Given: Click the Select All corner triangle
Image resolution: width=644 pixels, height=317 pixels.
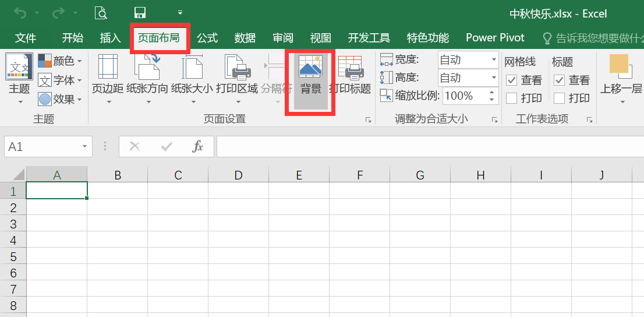Looking at the screenshot, I should click(19, 174).
